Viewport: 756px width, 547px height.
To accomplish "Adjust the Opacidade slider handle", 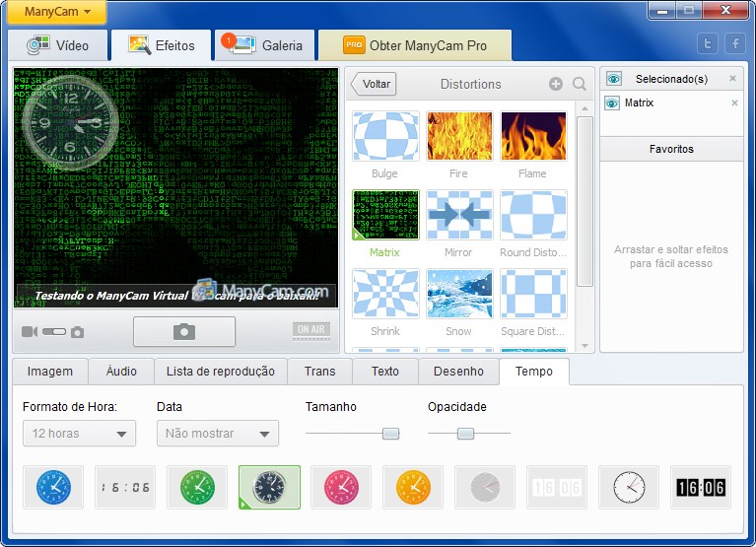I will [x=465, y=434].
